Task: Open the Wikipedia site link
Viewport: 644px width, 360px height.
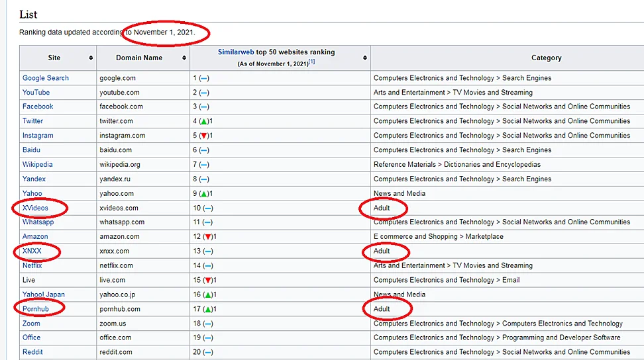Action: (x=37, y=164)
